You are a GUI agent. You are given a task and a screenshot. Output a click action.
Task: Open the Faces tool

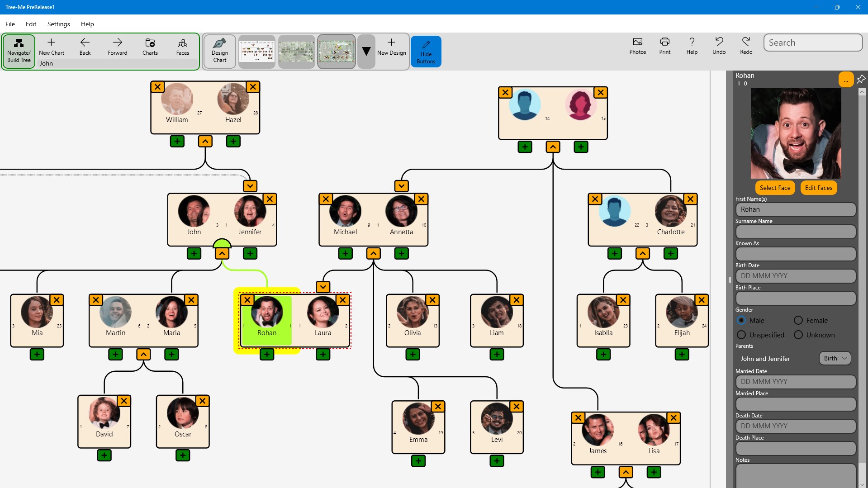coord(182,47)
